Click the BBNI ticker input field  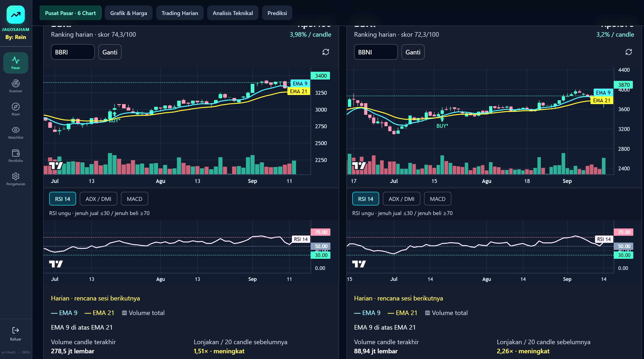point(376,52)
